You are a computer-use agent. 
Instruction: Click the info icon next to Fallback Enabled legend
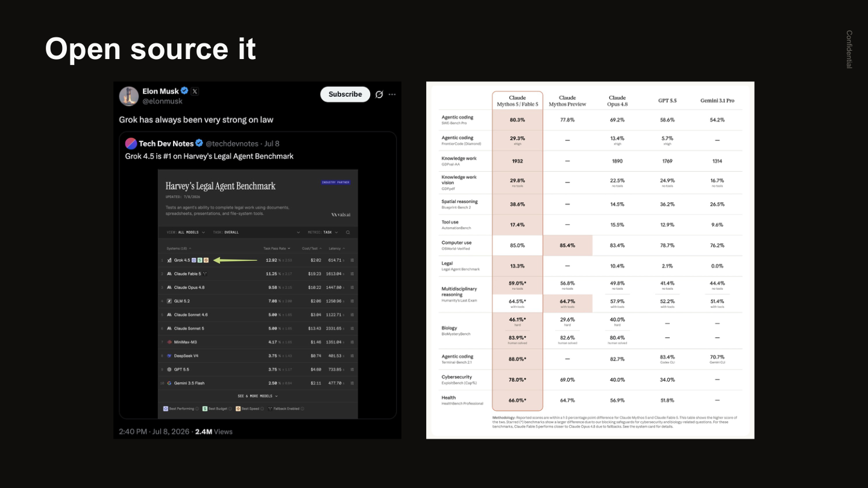(x=302, y=408)
